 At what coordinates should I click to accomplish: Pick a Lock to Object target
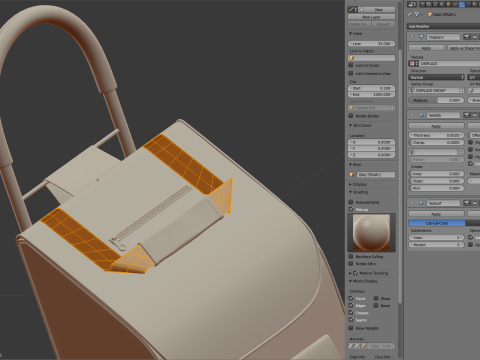[x=371, y=58]
